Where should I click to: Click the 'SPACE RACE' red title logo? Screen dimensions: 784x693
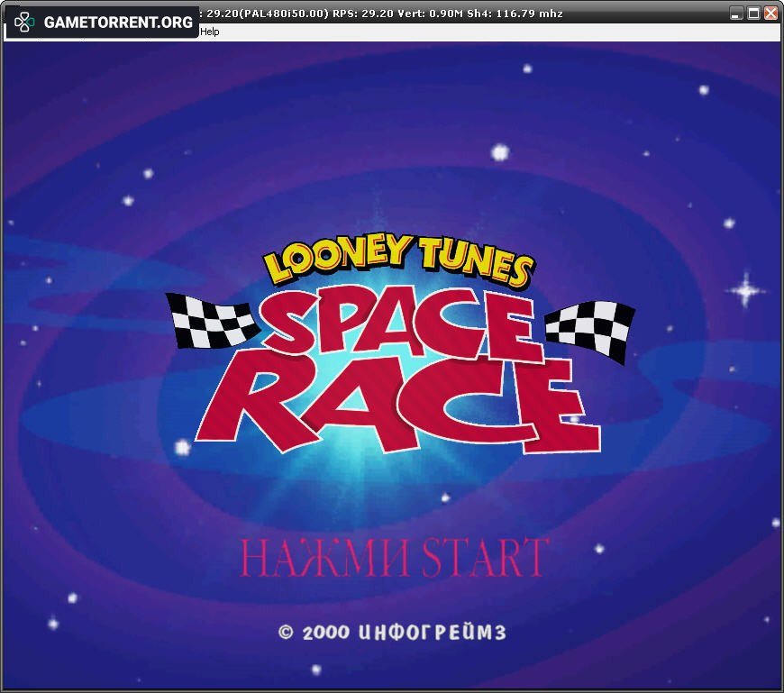point(398,371)
